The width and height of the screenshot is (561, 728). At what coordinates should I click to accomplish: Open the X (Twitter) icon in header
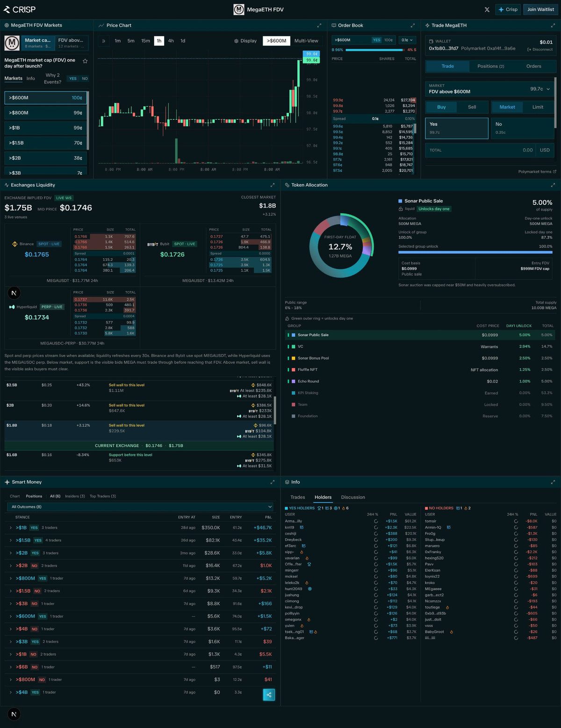tap(487, 9)
